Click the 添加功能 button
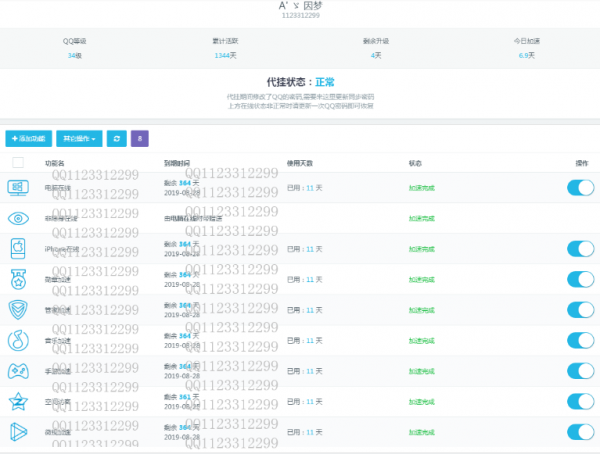Viewport: 600px width, 454px height. click(29, 139)
